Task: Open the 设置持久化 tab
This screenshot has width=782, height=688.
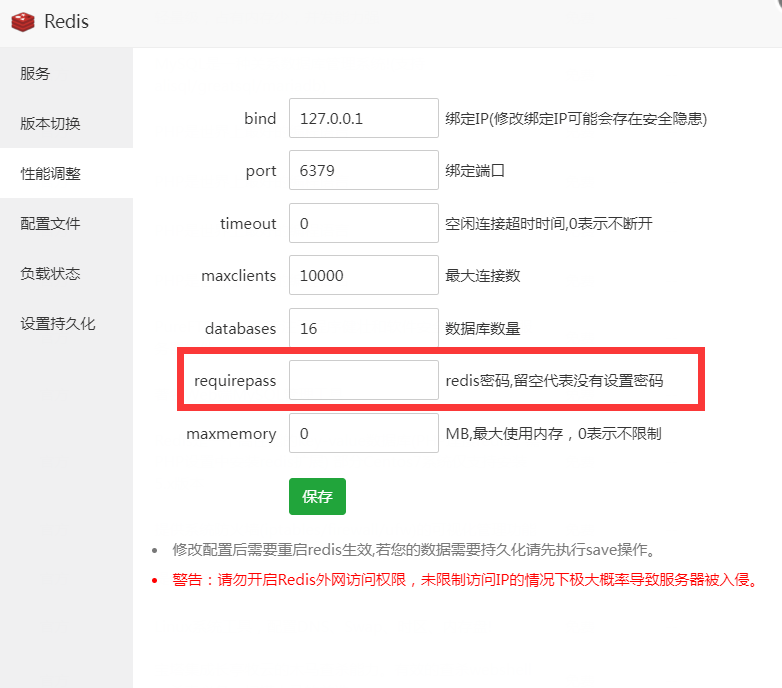Action: coord(58,323)
